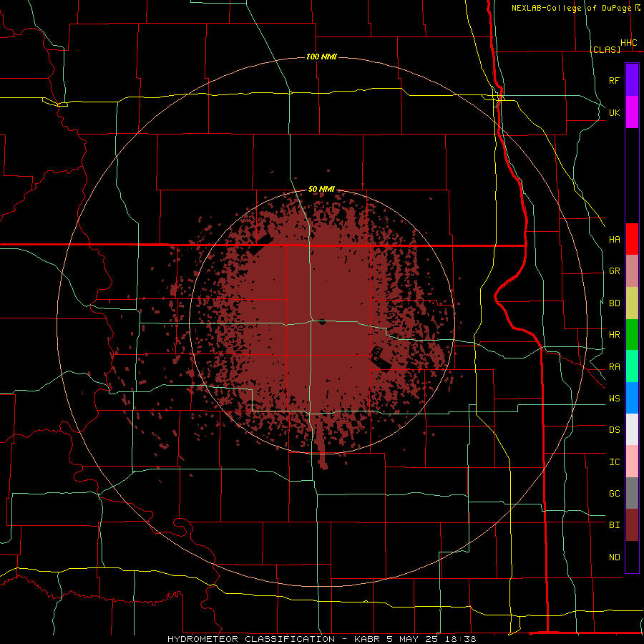This screenshot has height=644, width=644.
Task: Click the '50 NMI' range ring label
Action: pos(321,189)
